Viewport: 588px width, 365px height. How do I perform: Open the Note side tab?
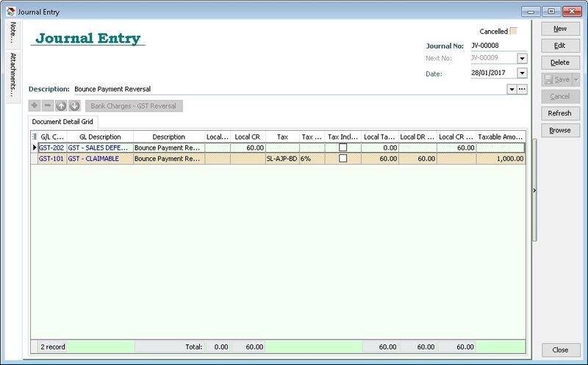tap(13, 35)
